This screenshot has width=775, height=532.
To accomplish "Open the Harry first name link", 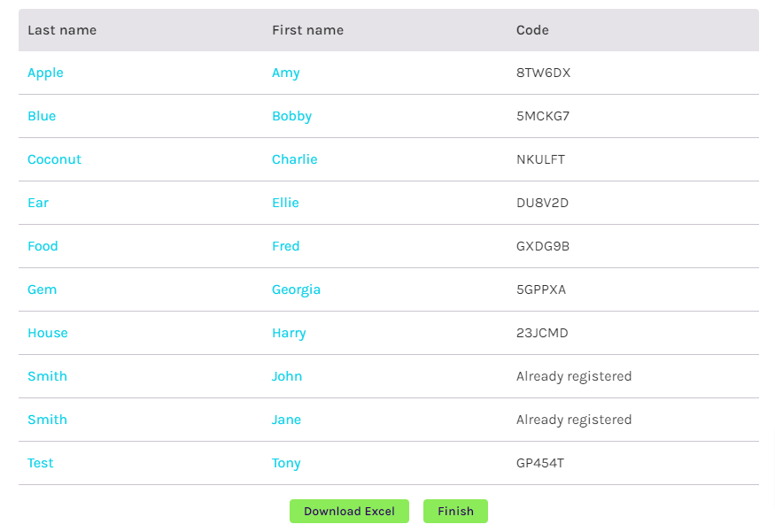I will tap(289, 333).
